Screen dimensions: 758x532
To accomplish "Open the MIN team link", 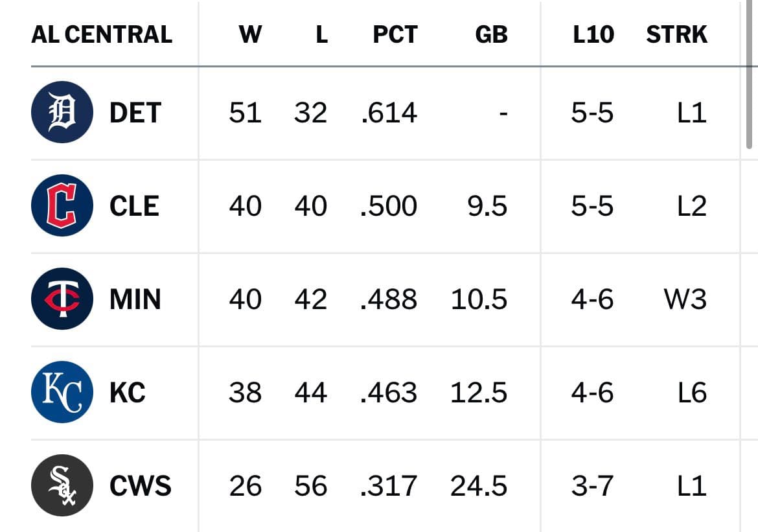I will 135,299.
